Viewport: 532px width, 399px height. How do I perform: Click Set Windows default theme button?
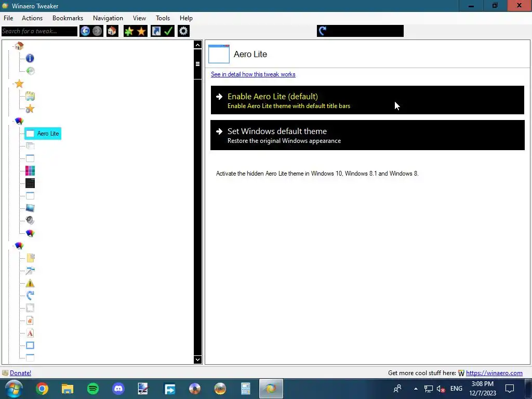tap(367, 135)
